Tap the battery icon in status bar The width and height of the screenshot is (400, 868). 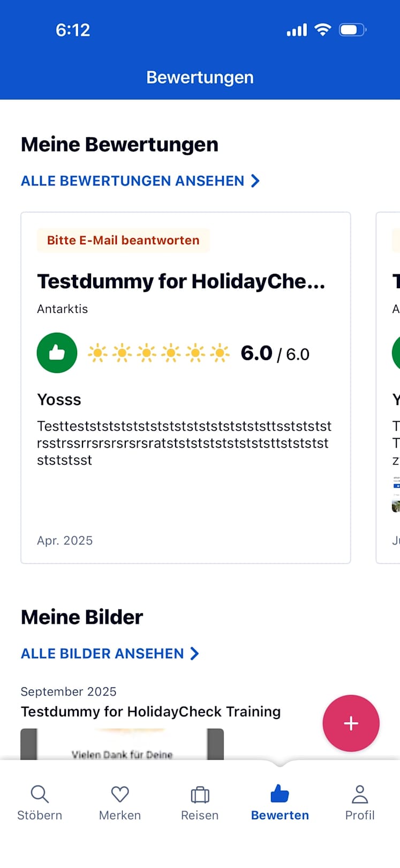[352, 30]
